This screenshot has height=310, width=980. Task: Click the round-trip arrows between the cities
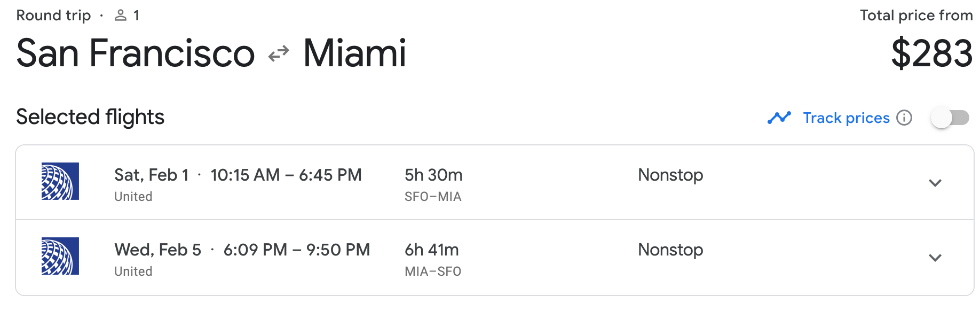(279, 53)
